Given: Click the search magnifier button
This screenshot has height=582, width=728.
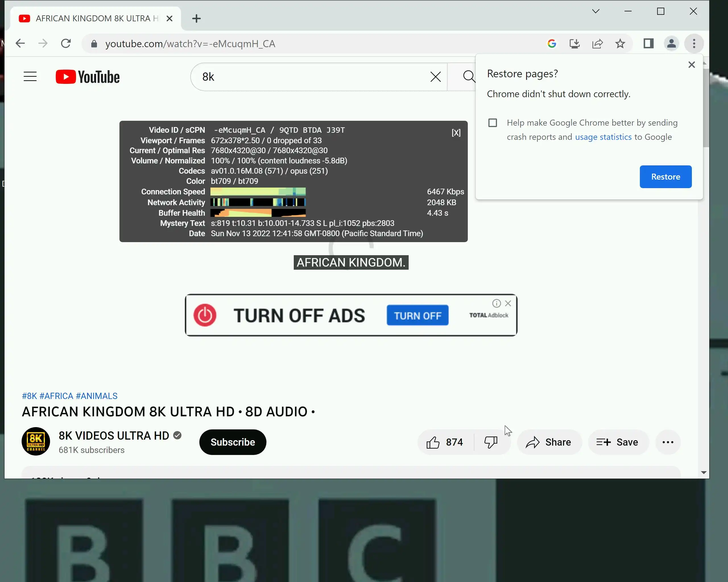Looking at the screenshot, I should coord(468,77).
